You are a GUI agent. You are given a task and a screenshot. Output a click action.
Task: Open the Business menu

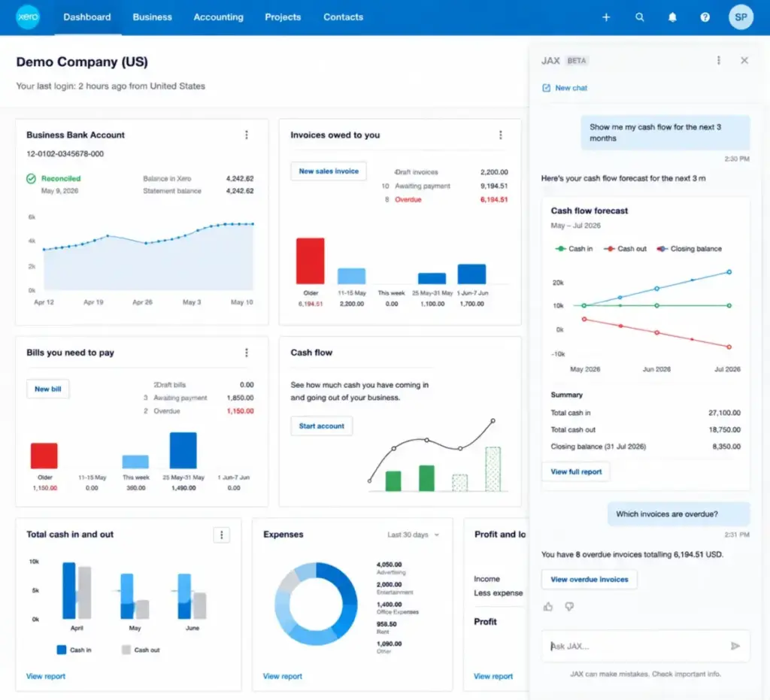click(x=152, y=17)
